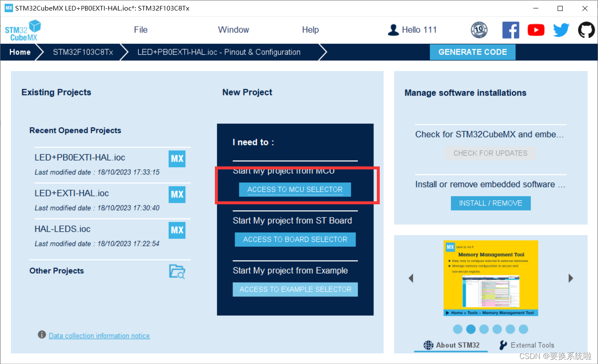
Task: Show next carousel slide
Action: 571,278
